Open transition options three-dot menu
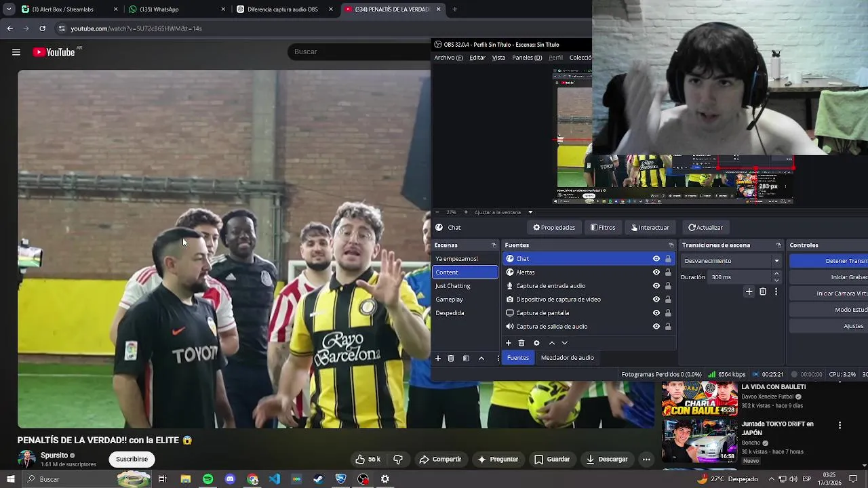The width and height of the screenshot is (868, 488). click(776, 291)
